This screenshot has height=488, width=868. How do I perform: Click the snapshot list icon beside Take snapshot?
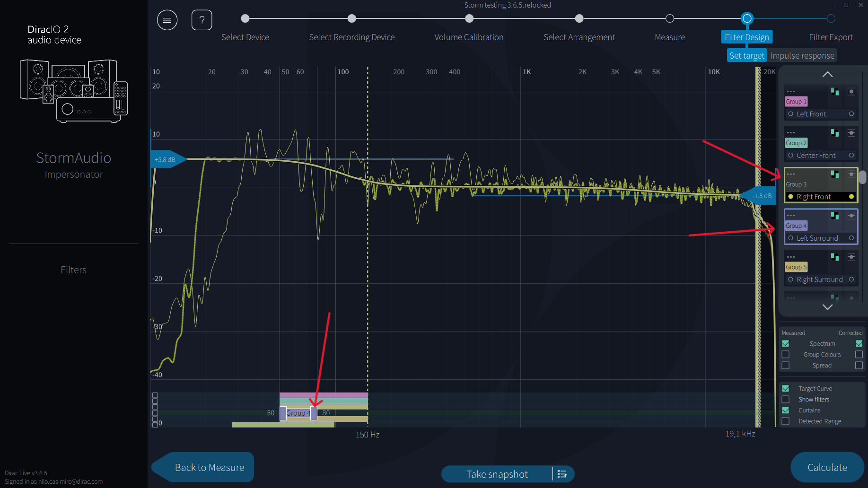click(562, 474)
